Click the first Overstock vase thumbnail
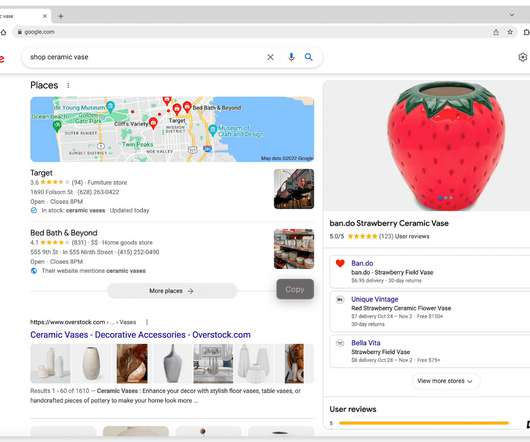Screen dimensions: 530x442 coord(50,364)
